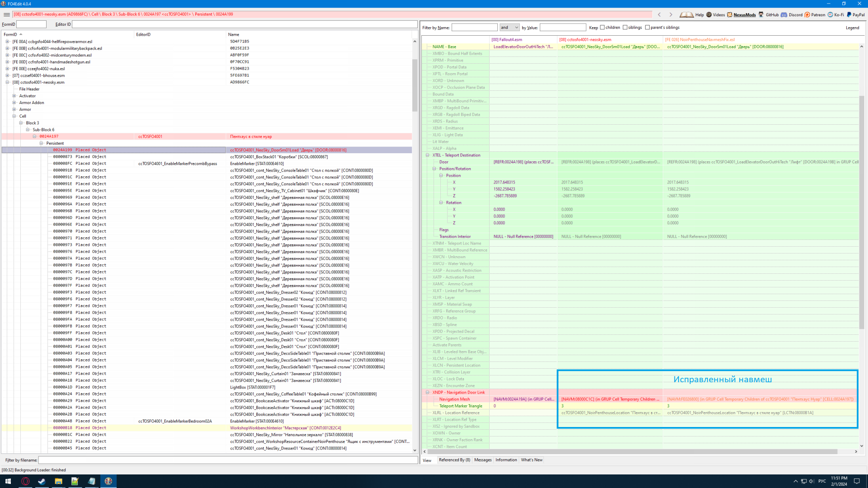This screenshot has height=488, width=868.
Task: Expand the Armor Addon group
Action: click(x=14, y=103)
